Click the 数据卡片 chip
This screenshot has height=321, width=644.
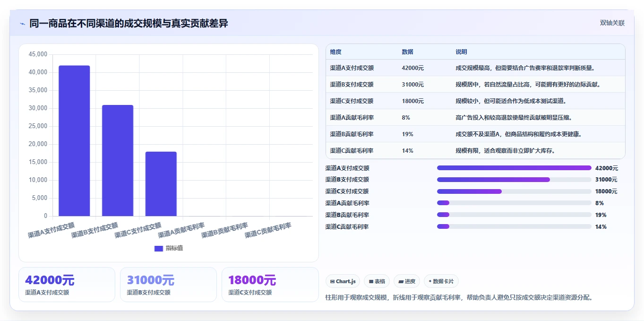(441, 281)
